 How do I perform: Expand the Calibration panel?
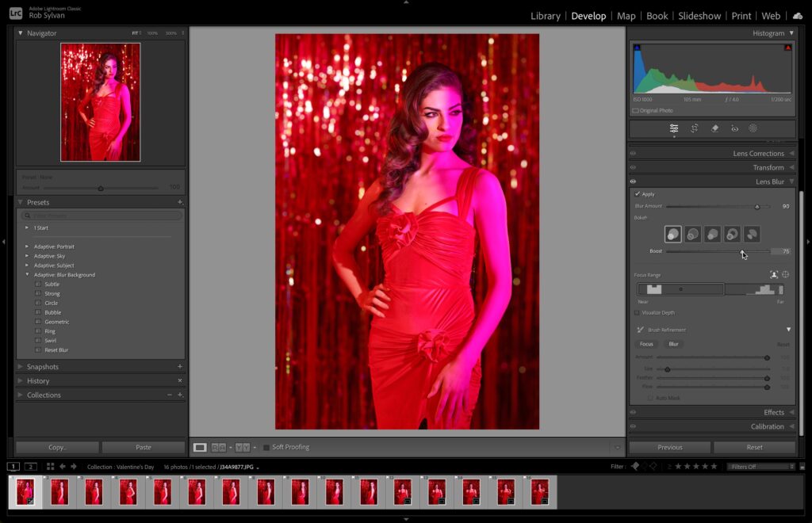[792, 427]
